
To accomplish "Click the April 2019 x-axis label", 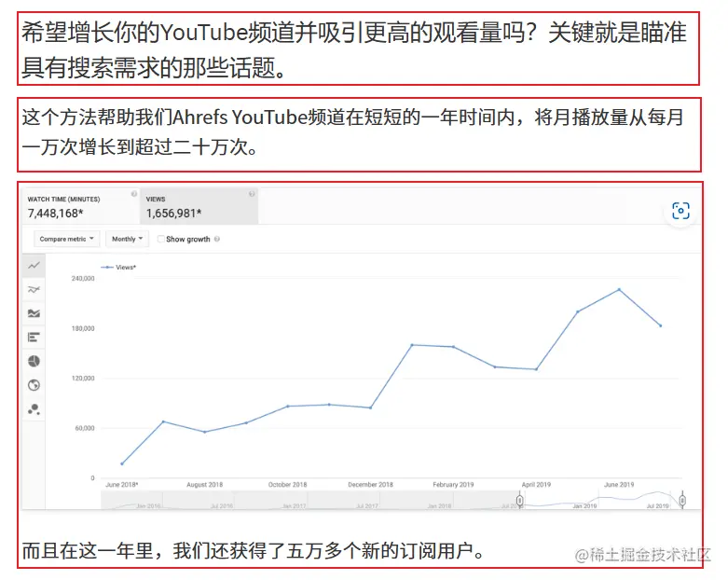I will pos(536,485).
